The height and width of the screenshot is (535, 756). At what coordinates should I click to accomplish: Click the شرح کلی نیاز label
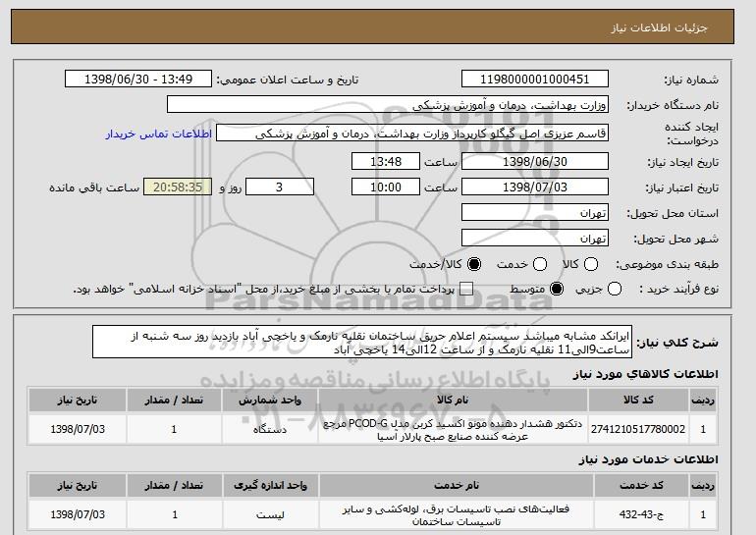(x=677, y=343)
